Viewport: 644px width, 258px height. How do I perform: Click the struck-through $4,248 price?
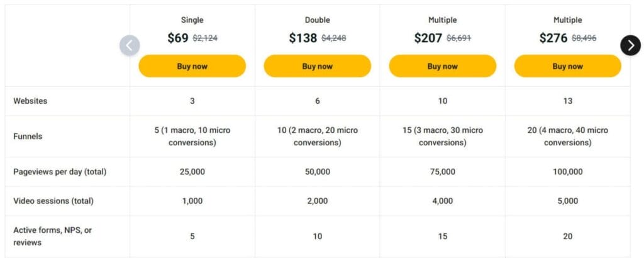tap(333, 38)
